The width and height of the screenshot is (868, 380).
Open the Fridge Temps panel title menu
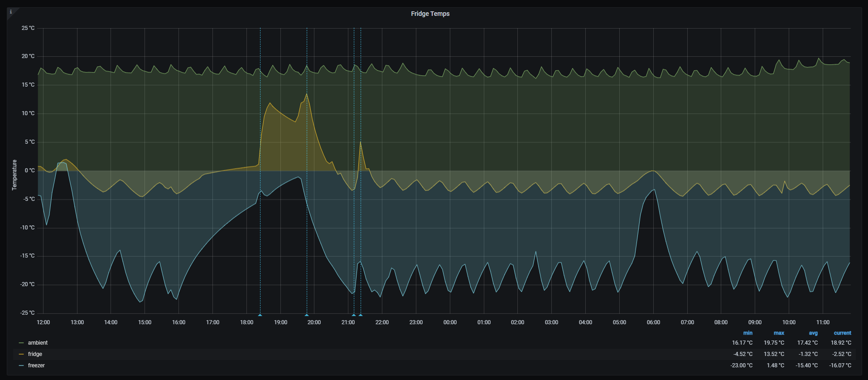click(x=430, y=14)
